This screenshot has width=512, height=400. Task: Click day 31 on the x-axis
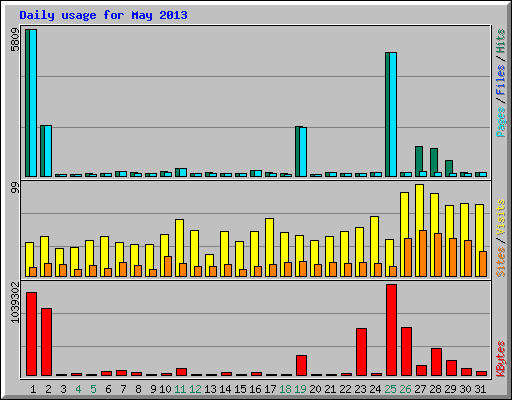point(480,389)
